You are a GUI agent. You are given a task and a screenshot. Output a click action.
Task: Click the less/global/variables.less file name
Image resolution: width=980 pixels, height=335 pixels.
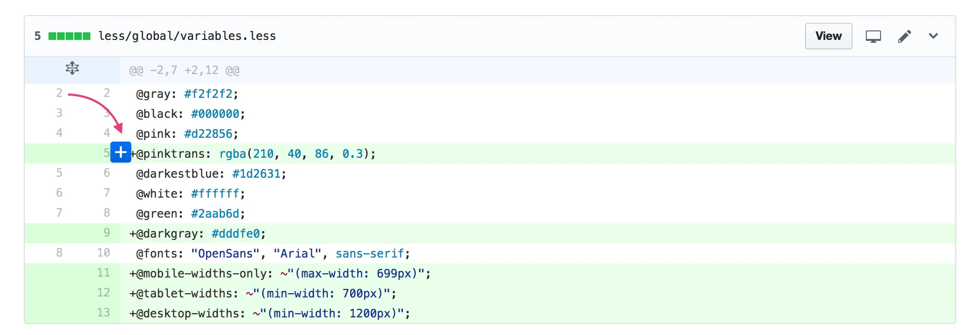(x=187, y=36)
